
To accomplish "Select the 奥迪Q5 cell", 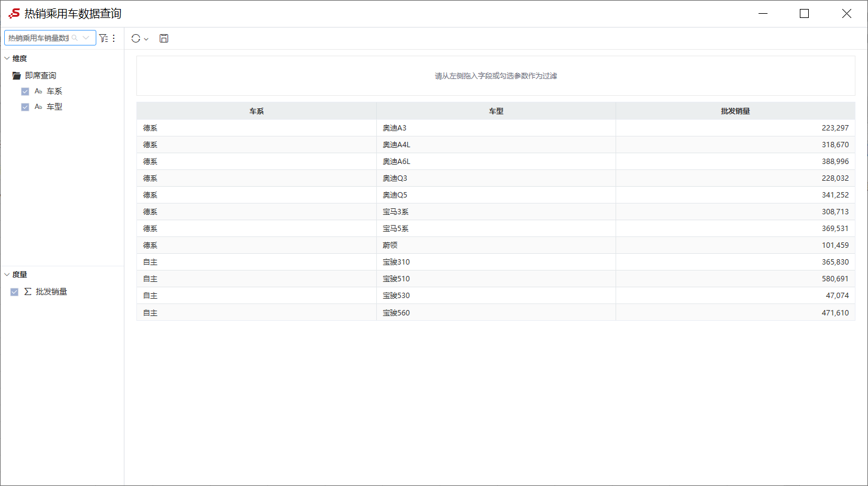I will [496, 195].
